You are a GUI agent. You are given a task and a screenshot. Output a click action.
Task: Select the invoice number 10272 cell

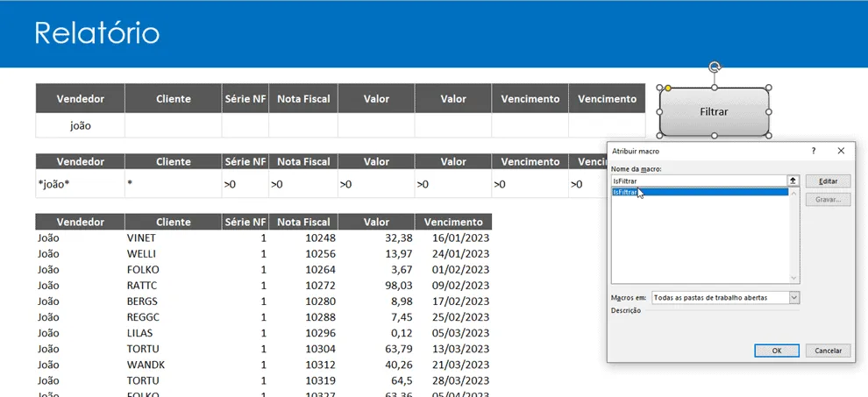tap(303, 286)
